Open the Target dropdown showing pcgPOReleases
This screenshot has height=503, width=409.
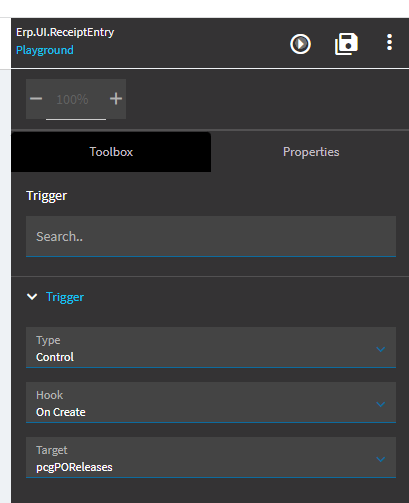tap(211, 457)
